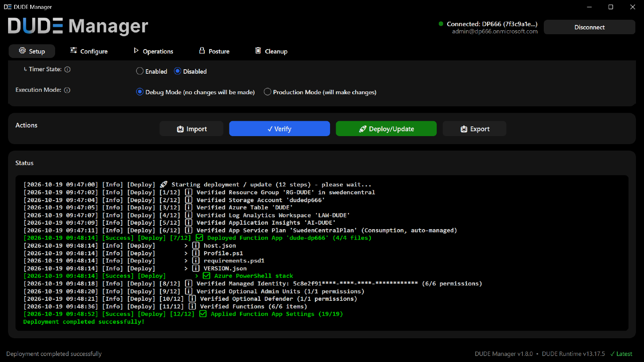Click the blue Verify button
This screenshot has width=644, height=362.
279,129
